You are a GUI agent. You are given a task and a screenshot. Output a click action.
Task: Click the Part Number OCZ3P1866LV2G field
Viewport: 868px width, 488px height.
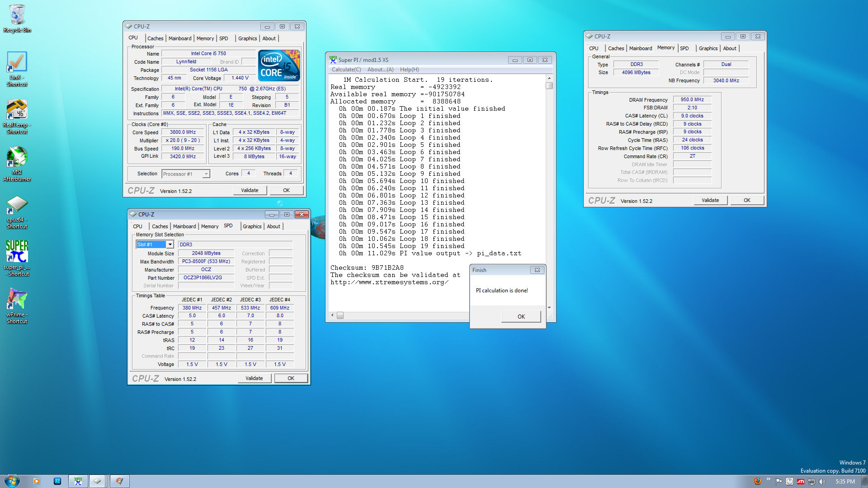[206, 277]
